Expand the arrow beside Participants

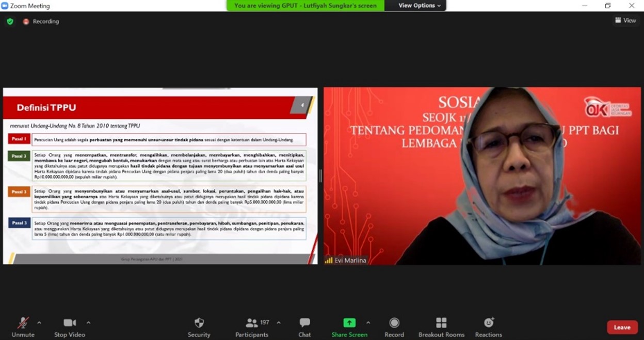(x=279, y=322)
